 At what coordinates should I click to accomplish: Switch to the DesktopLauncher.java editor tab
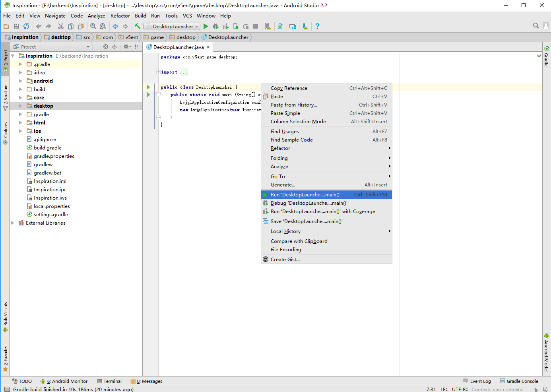point(178,47)
